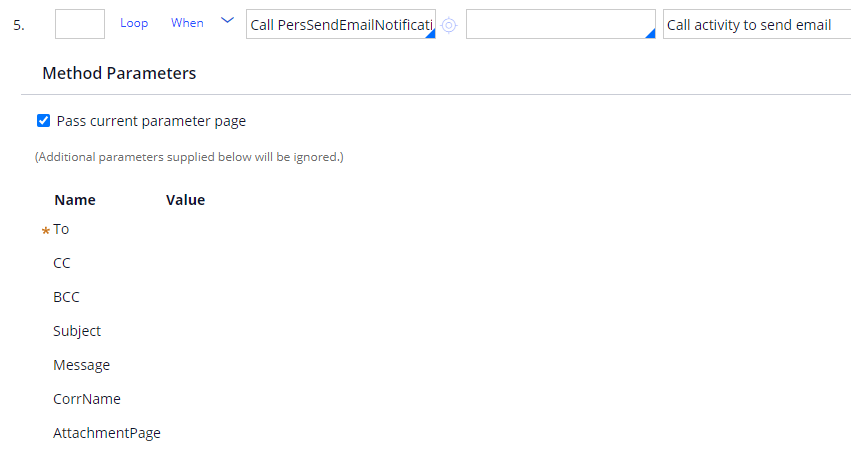Select the step number 5.
Screen dimensions: 851x458
point(18,25)
